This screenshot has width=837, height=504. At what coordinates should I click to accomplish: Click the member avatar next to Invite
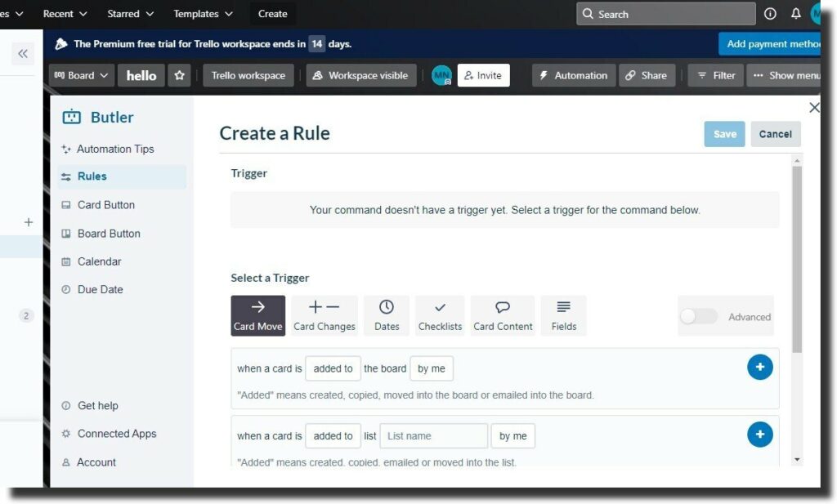(x=441, y=75)
